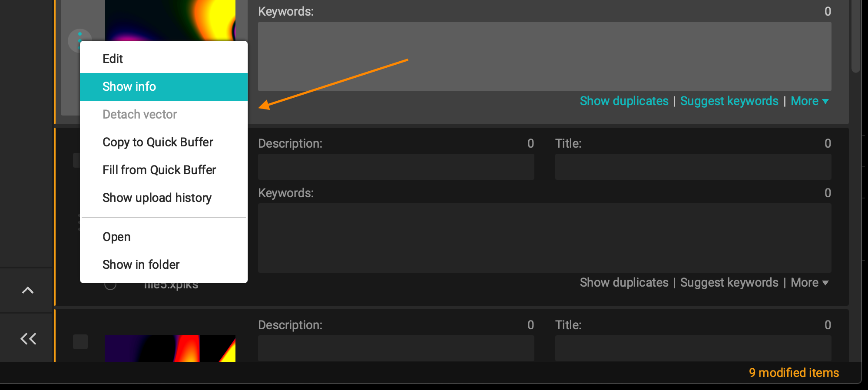Expand the teal More dropdown in the selected item
868x390 pixels.
click(809, 101)
